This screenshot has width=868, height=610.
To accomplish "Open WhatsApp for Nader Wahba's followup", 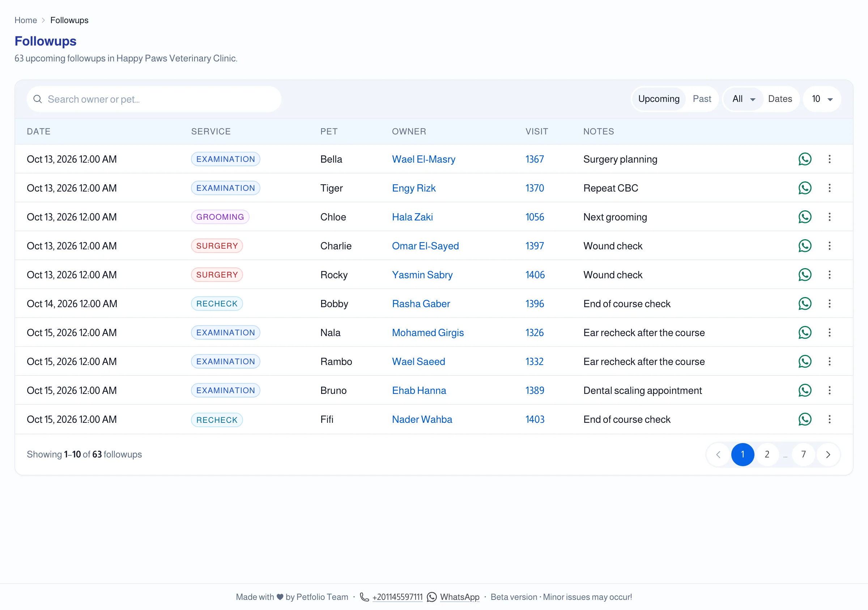I will [804, 419].
